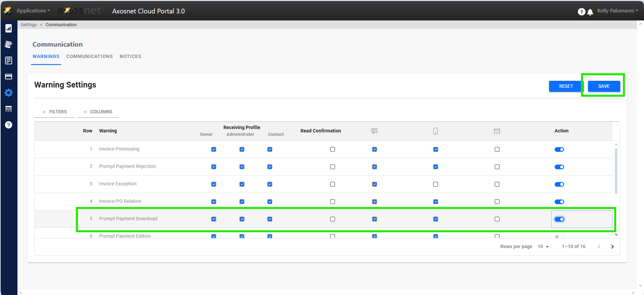The width and height of the screenshot is (644, 295).
Task: Switch to the Notices tab
Action: tap(130, 57)
